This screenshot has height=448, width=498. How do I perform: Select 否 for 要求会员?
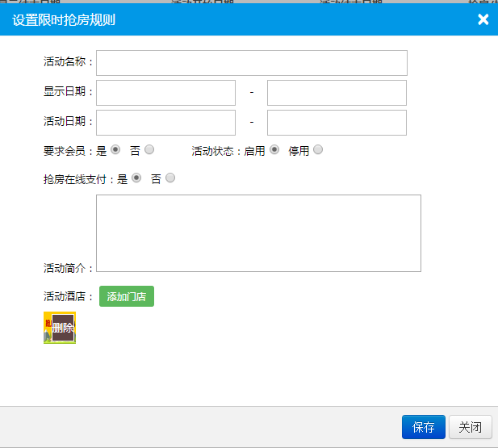point(149,149)
